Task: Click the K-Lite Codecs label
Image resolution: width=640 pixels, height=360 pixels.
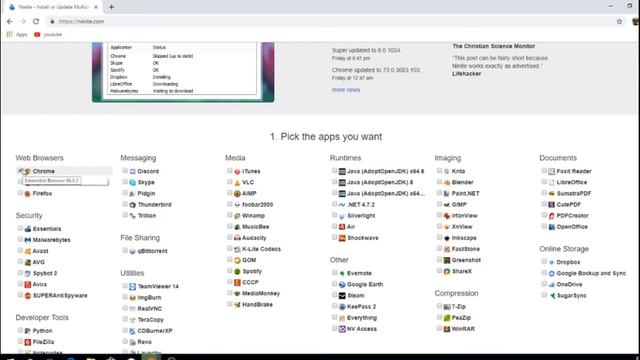Action: point(261,249)
